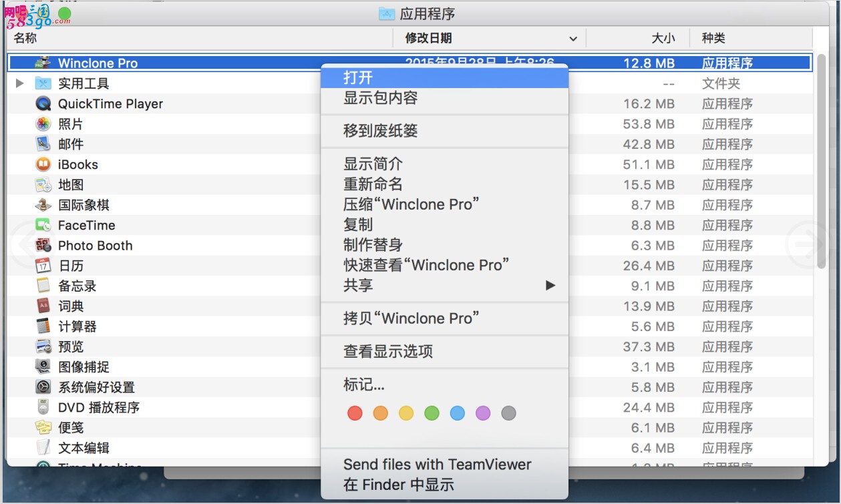Apply the blue tag color
The height and width of the screenshot is (504, 841).
pos(458,413)
